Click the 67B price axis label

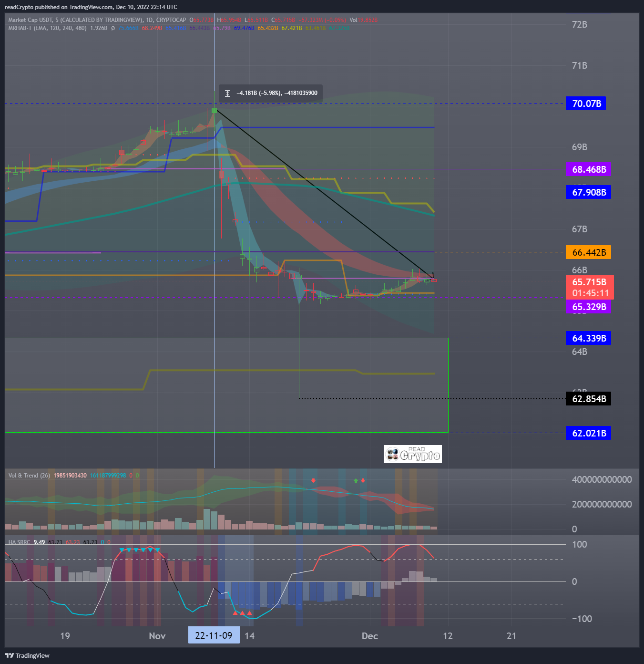pos(580,229)
